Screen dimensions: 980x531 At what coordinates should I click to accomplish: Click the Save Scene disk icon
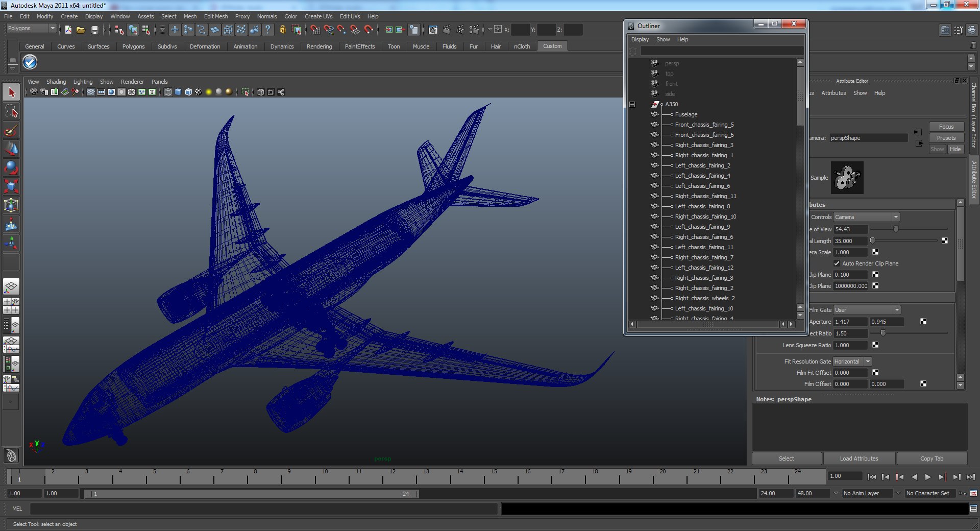coord(94,30)
